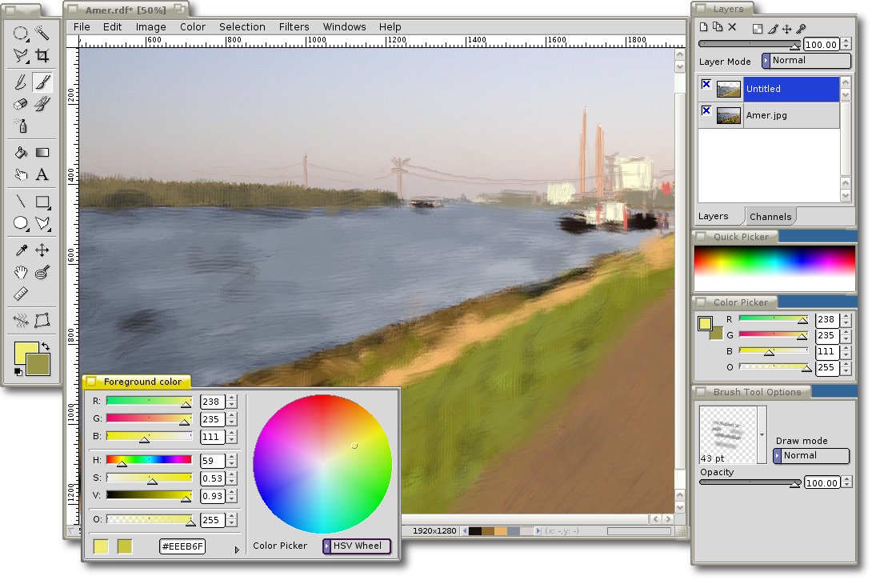
Task: Select the hand pan tool
Action: [20, 272]
